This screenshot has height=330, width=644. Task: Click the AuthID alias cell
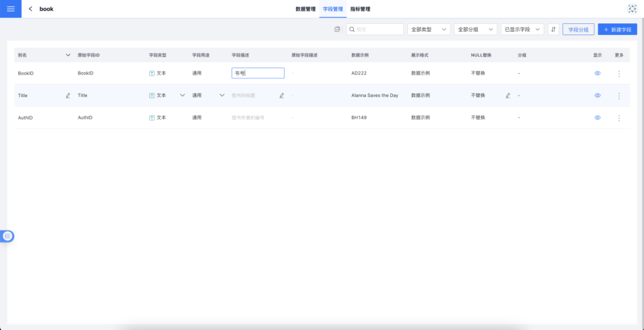point(26,117)
